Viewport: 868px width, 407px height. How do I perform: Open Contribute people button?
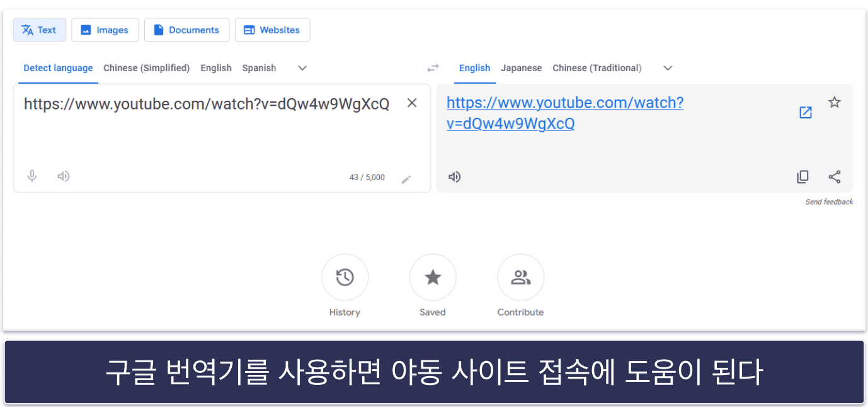point(520,277)
